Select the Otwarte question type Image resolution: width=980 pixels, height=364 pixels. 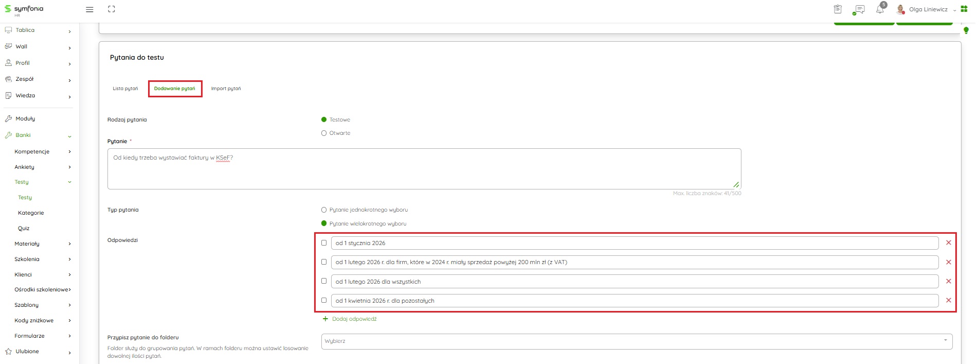click(x=324, y=133)
